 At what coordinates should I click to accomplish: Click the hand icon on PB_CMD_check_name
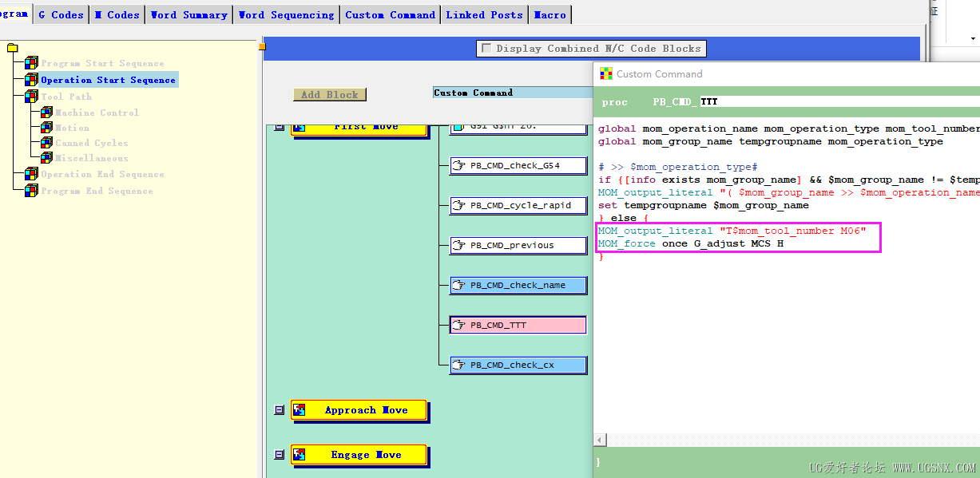[x=458, y=285]
